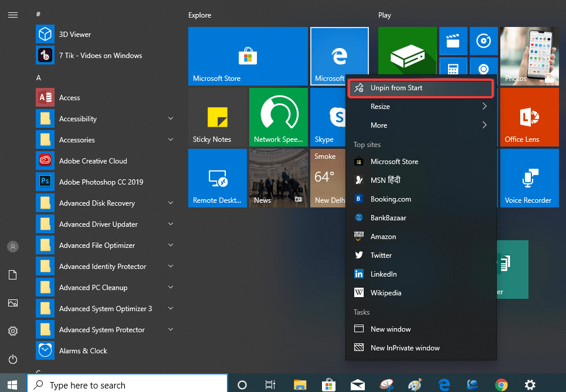The height and width of the screenshot is (392, 566).
Task: Open Documents icon in Start sidebar
Action: 13,275
